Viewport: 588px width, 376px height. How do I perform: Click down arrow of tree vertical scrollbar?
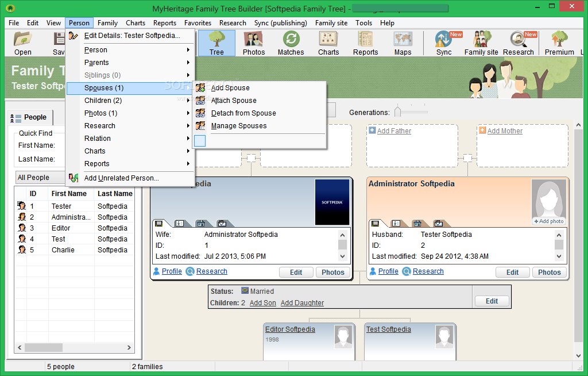coord(578,355)
